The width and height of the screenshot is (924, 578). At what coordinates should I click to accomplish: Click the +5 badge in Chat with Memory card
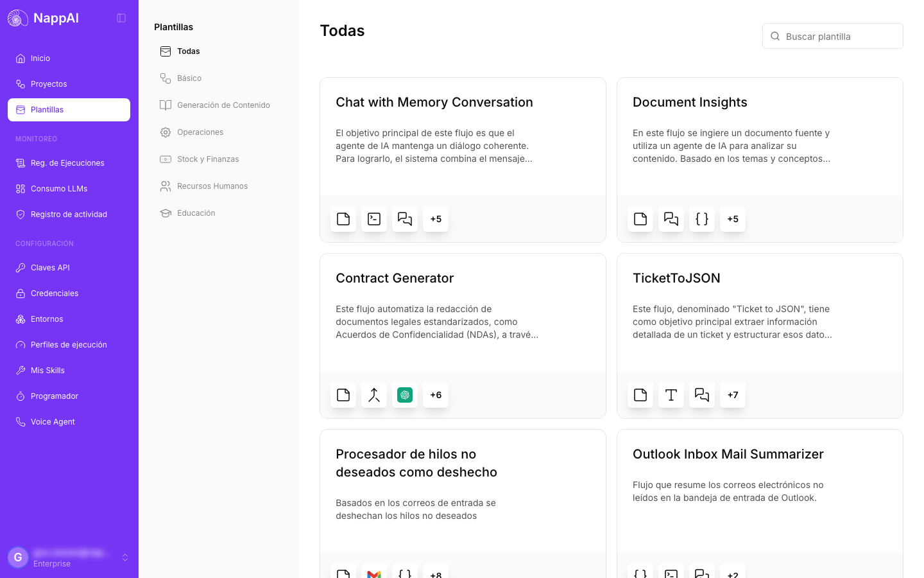[436, 219]
